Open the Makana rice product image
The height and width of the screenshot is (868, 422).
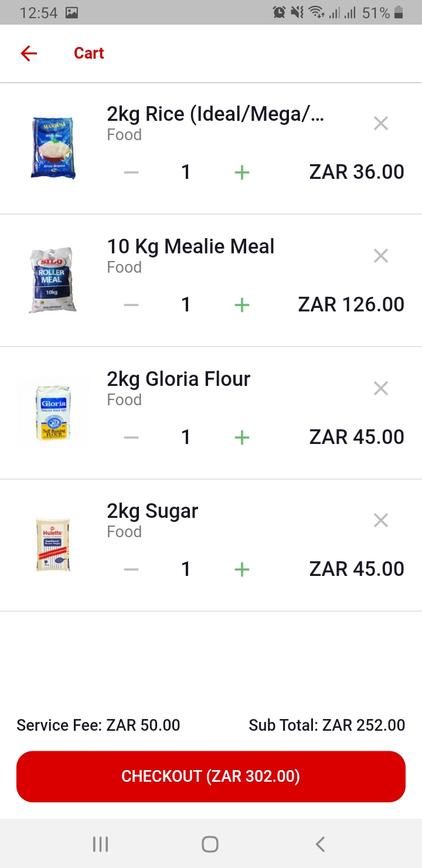(53, 148)
